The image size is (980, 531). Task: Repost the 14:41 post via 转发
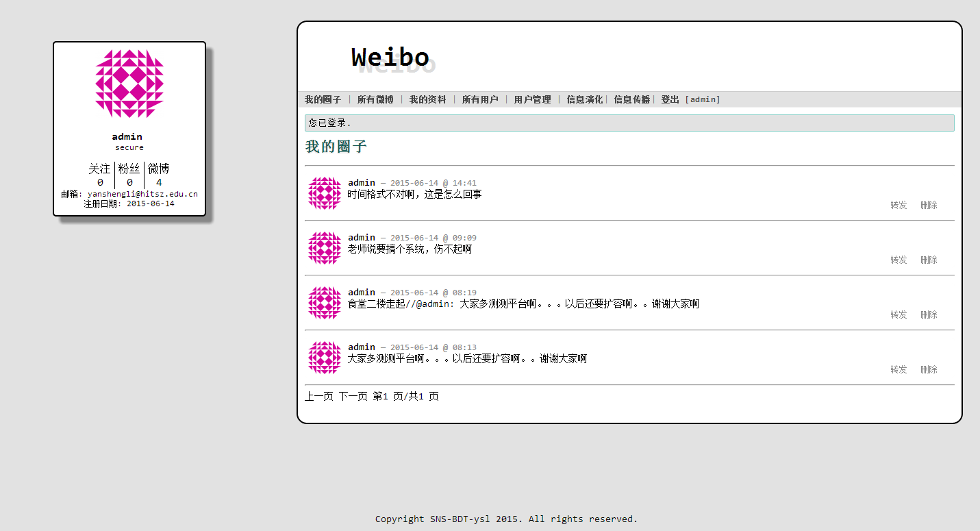[899, 205]
